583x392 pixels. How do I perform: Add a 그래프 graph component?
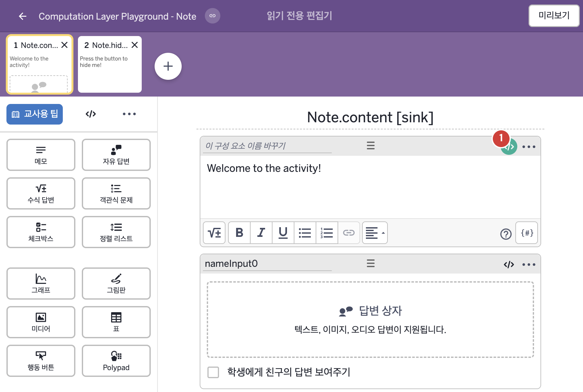(x=41, y=284)
